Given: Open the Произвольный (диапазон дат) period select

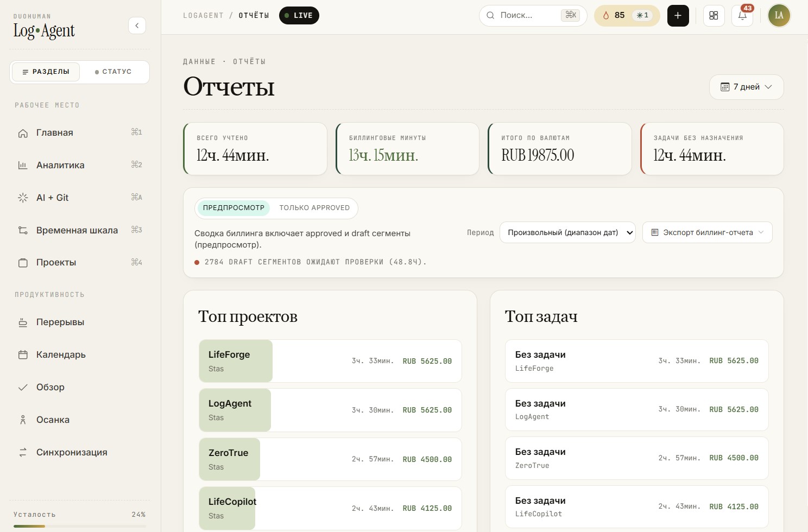Looking at the screenshot, I should pos(567,232).
